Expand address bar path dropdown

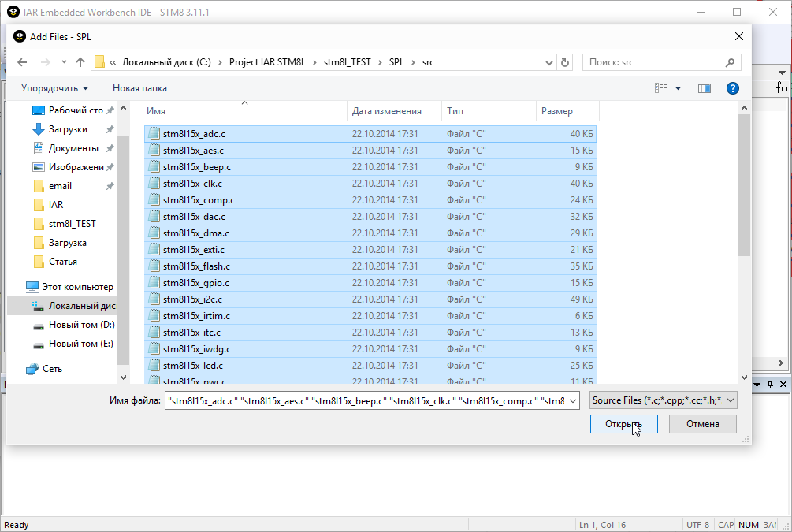click(549, 62)
